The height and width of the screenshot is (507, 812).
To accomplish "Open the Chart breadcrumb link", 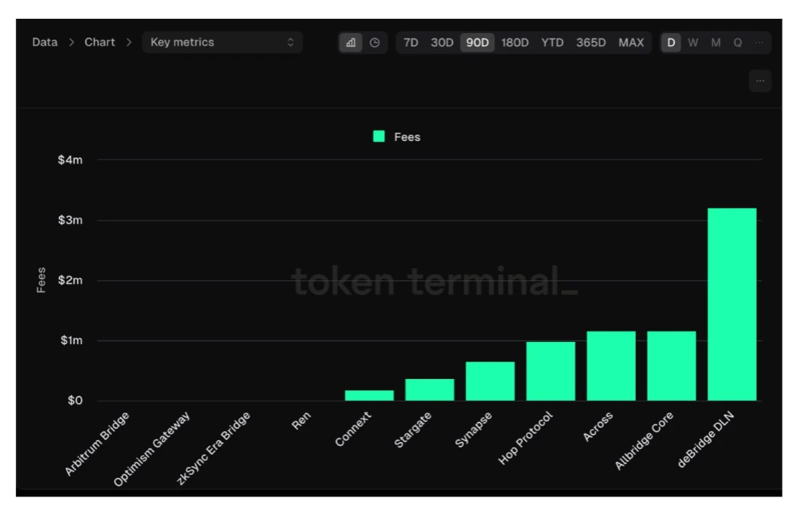I will (x=99, y=43).
